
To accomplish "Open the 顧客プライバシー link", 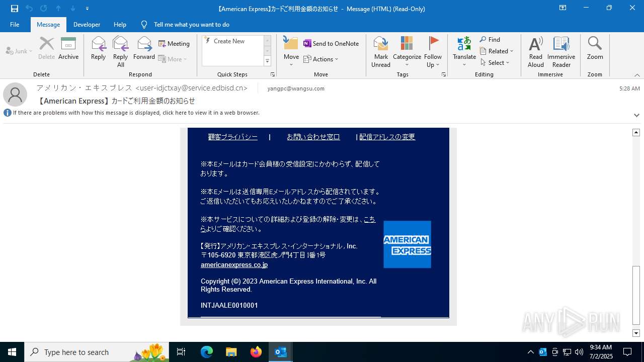I will 233,137.
